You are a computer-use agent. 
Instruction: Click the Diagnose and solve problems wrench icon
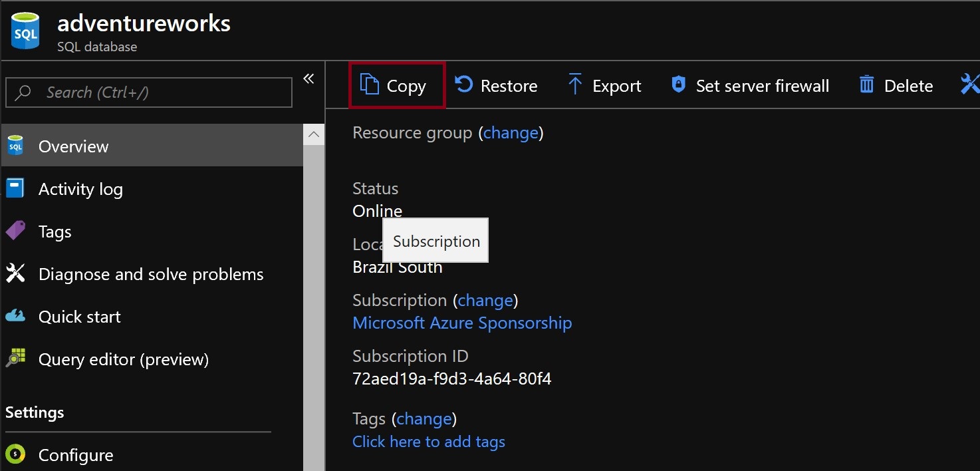[15, 273]
